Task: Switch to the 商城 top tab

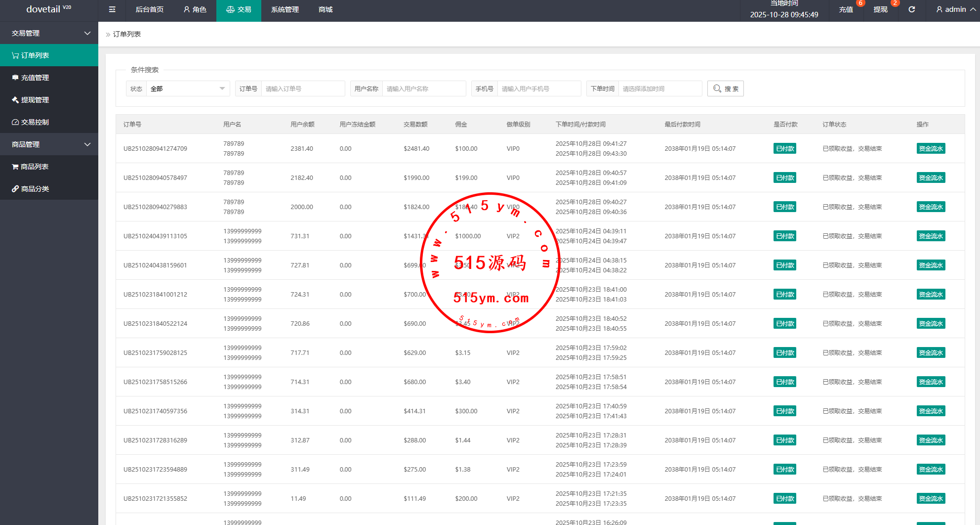Action: click(x=326, y=9)
